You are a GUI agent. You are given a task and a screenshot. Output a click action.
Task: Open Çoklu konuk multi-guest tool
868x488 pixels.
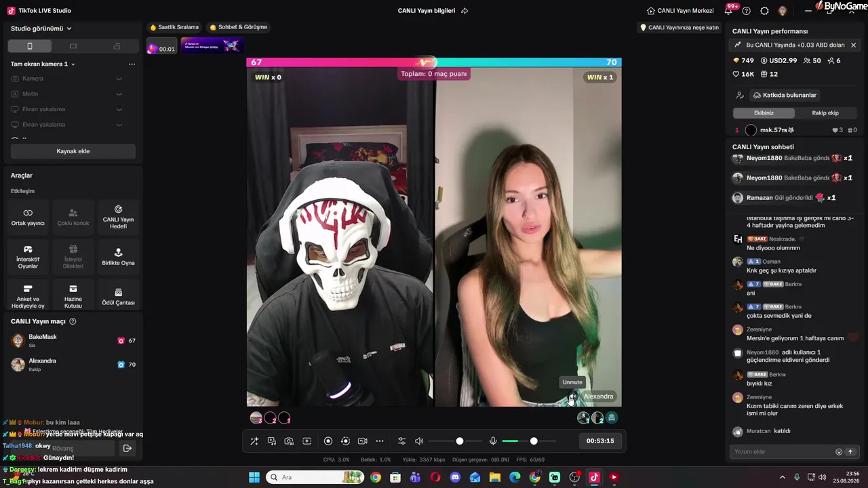coord(73,217)
